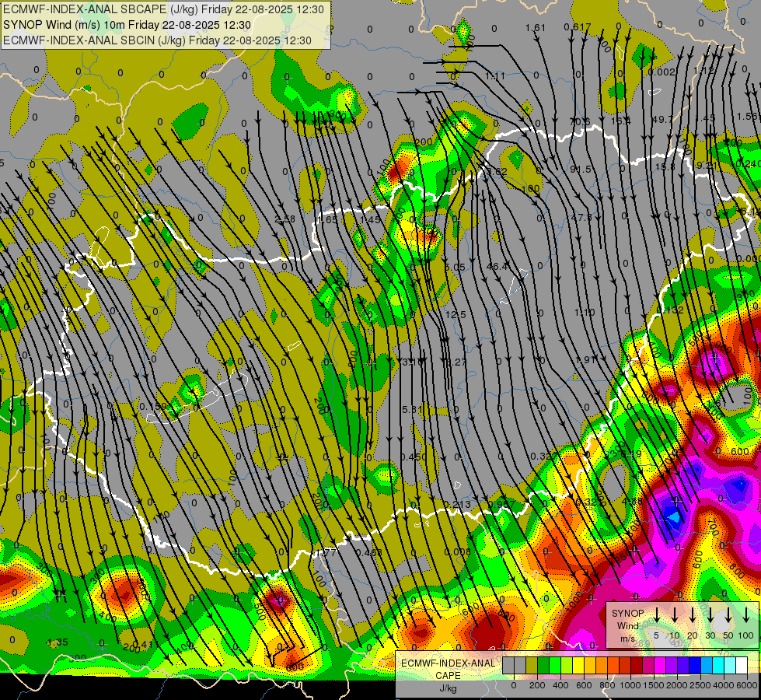
Task: Select the SYNOP Wind 10m title line
Action: click(127, 25)
